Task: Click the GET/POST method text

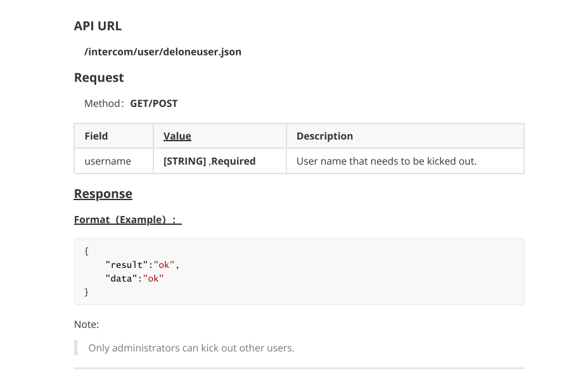Action: (153, 103)
